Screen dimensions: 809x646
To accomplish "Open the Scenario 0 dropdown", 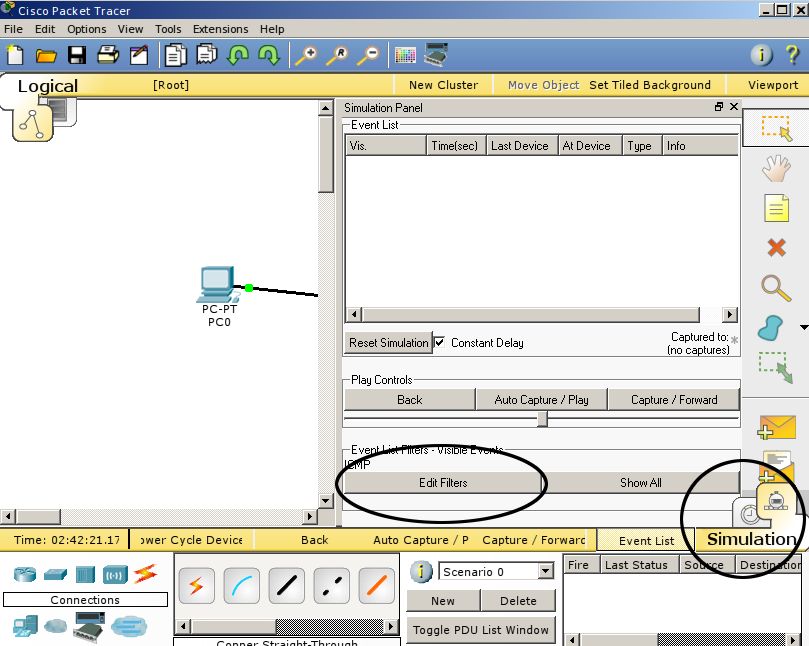I will (545, 571).
